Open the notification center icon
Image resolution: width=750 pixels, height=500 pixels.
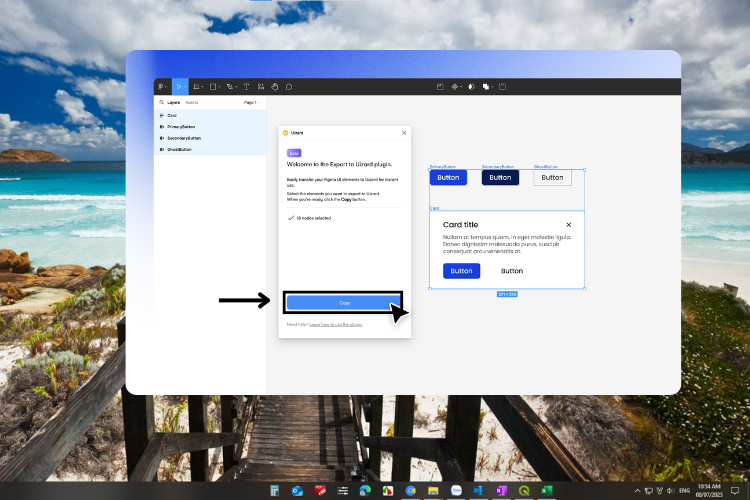735,490
